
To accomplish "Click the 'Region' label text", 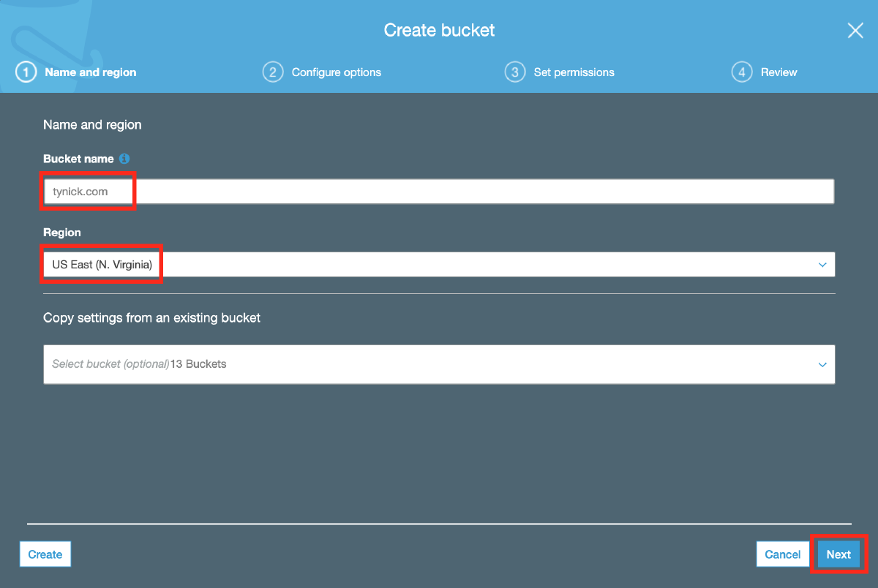I will (x=62, y=233).
